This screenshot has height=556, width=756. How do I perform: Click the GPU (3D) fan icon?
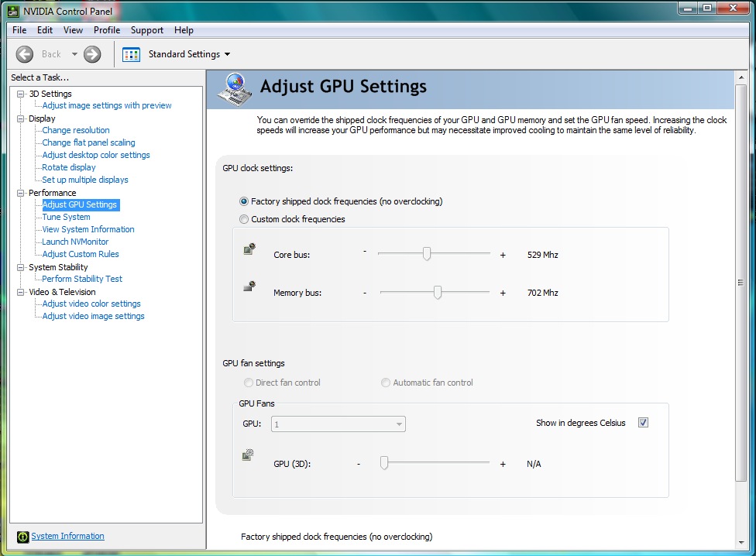[248, 455]
